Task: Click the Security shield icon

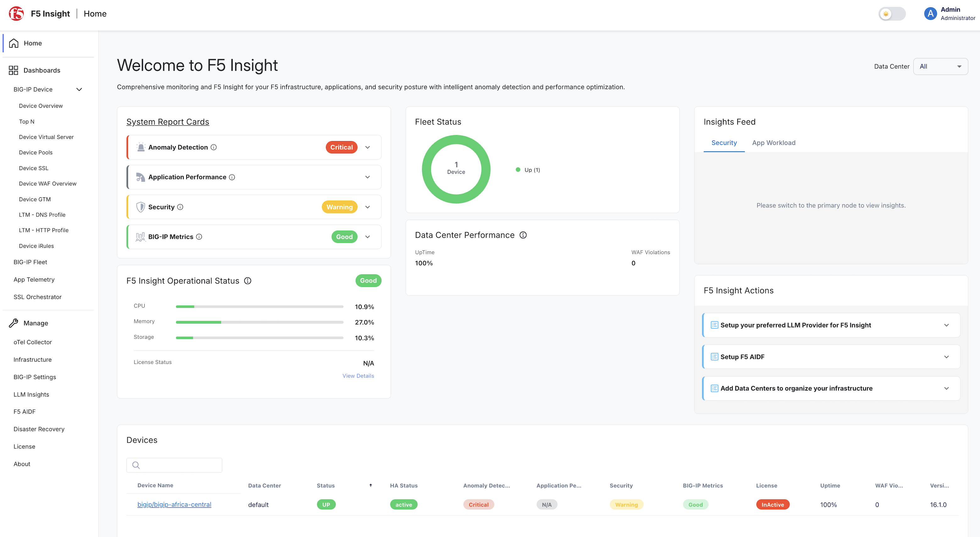Action: coord(141,207)
